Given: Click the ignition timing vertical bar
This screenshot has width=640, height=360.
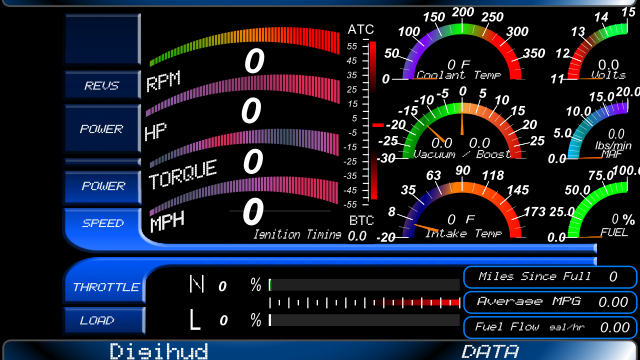Looking at the screenshot, I should (373, 120).
